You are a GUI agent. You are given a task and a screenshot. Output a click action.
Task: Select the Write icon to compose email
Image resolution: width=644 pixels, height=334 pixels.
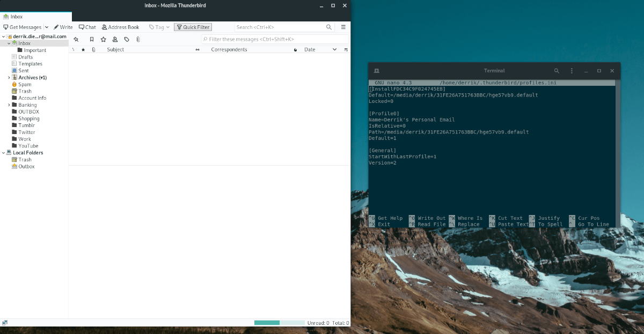tap(63, 27)
